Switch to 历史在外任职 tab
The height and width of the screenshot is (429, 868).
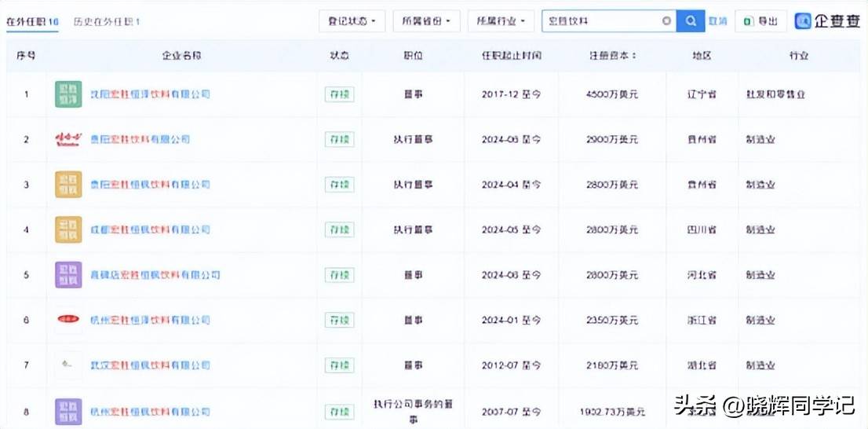pyautogui.click(x=107, y=22)
